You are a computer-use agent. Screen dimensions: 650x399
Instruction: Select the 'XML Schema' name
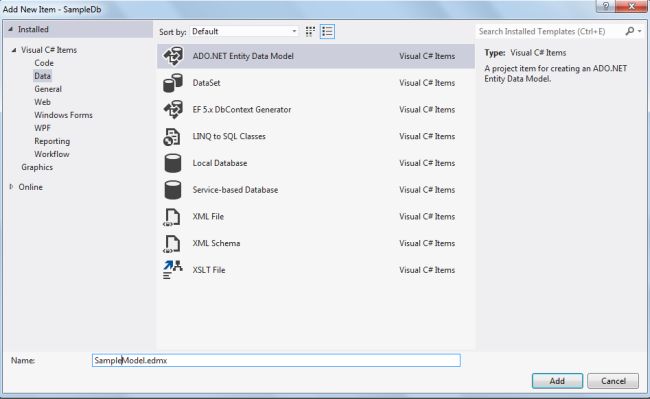coord(216,243)
